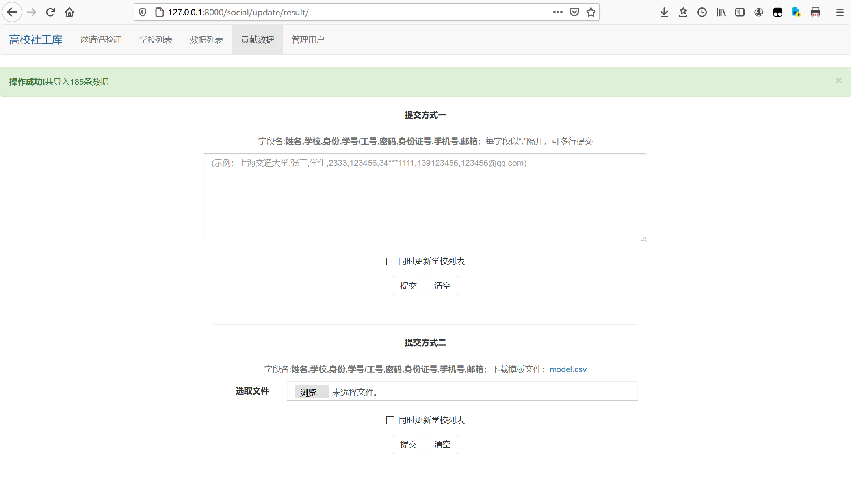This screenshot has width=851, height=504.
Task: Click into the data entry textarea
Action: (x=425, y=198)
